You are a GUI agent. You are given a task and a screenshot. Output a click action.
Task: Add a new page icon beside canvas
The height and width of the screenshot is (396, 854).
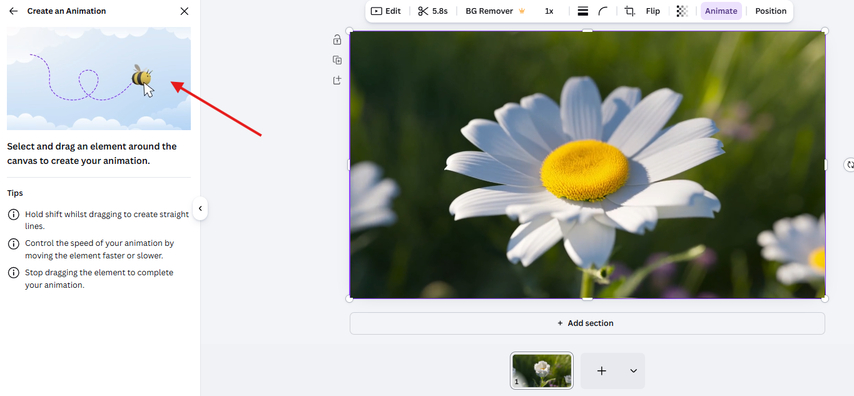pos(337,80)
